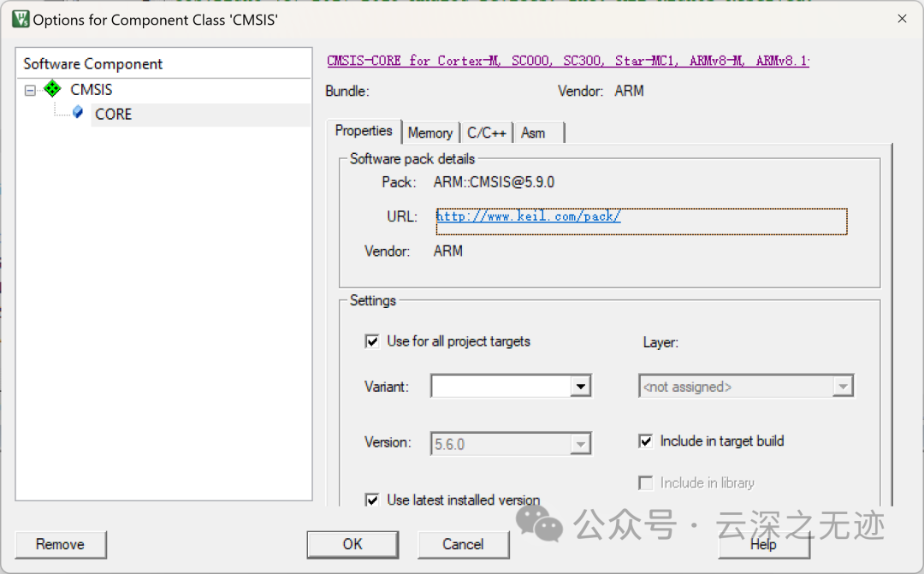Switch to the Properties tab
This screenshot has width=924, height=574.
click(364, 131)
